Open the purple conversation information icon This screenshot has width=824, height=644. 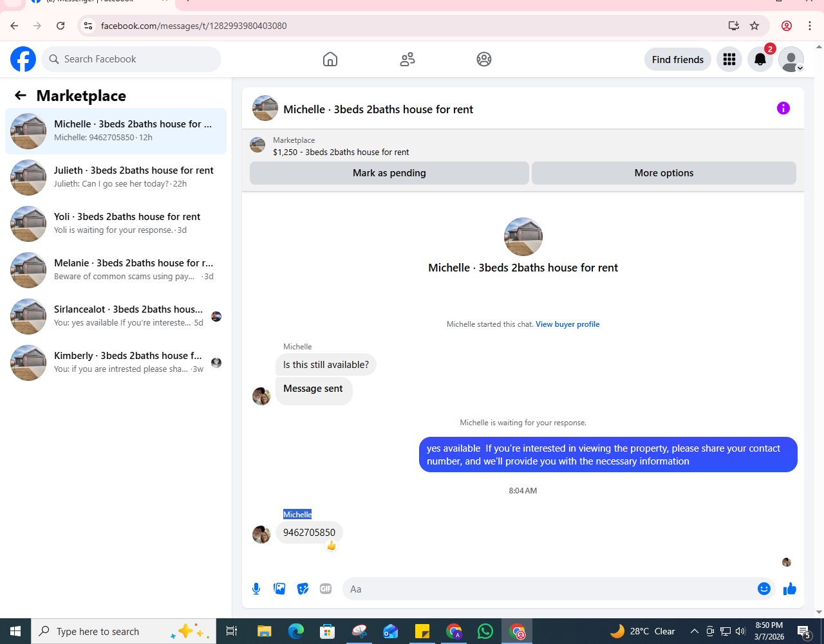(783, 108)
